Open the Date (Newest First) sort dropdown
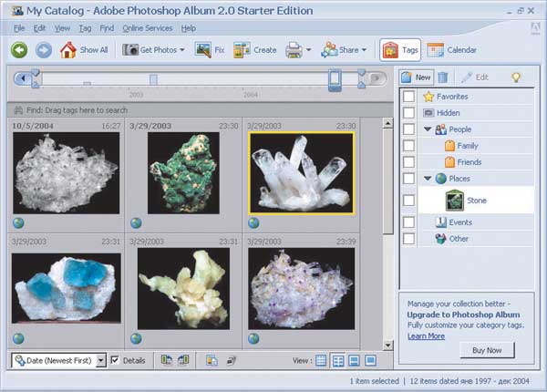547x392 pixels. 101,360
